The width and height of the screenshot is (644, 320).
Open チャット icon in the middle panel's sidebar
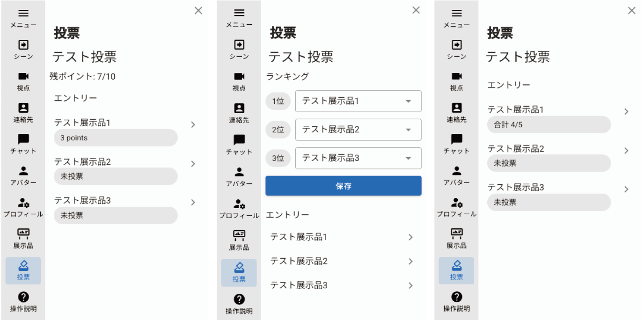(239, 139)
